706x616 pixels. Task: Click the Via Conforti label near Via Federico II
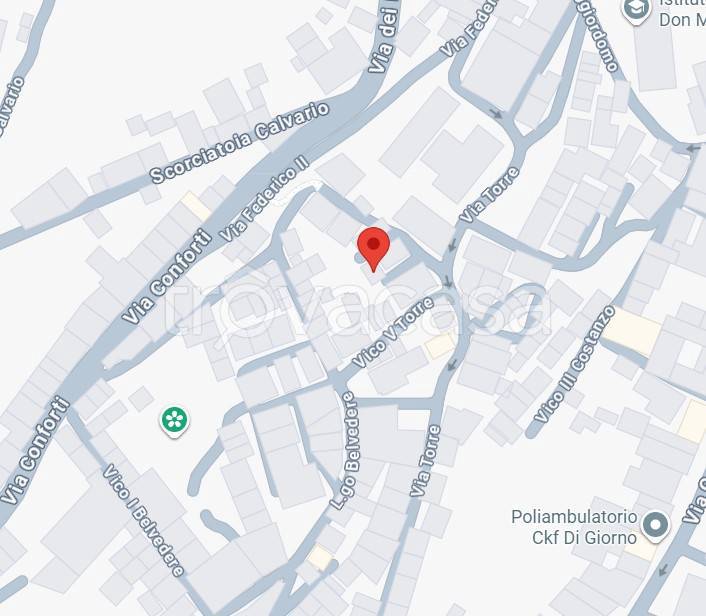pos(167,276)
